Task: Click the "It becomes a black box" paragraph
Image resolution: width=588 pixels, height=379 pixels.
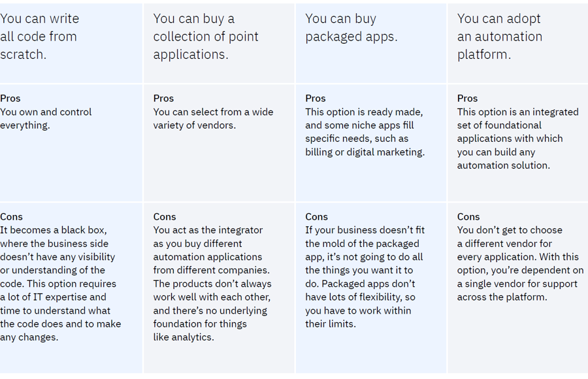Action: point(60,284)
